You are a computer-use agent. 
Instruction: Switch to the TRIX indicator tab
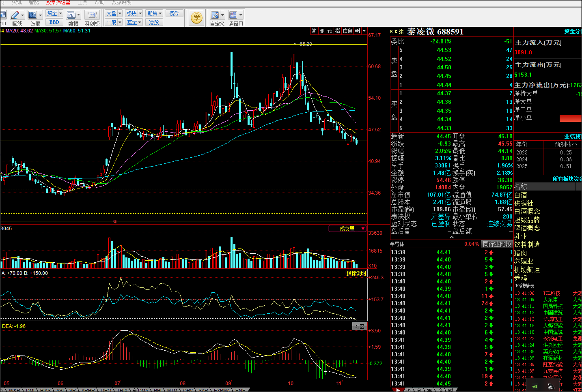point(122,390)
